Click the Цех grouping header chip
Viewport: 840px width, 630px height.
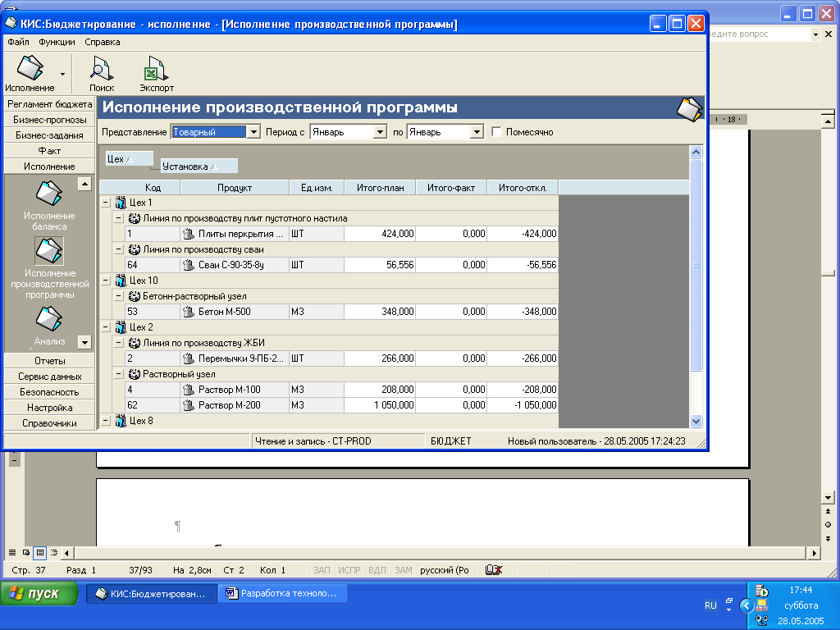[129, 158]
